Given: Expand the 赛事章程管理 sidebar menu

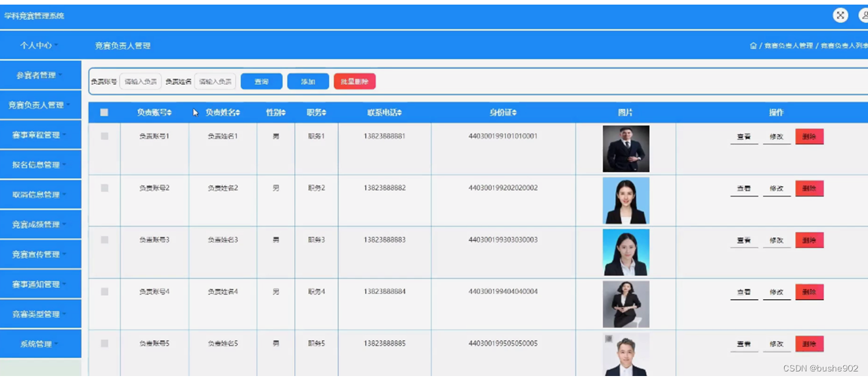Looking at the screenshot, I should (x=40, y=135).
